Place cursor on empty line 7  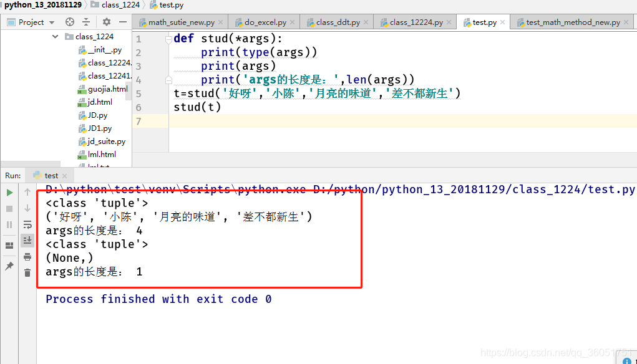pos(402,121)
